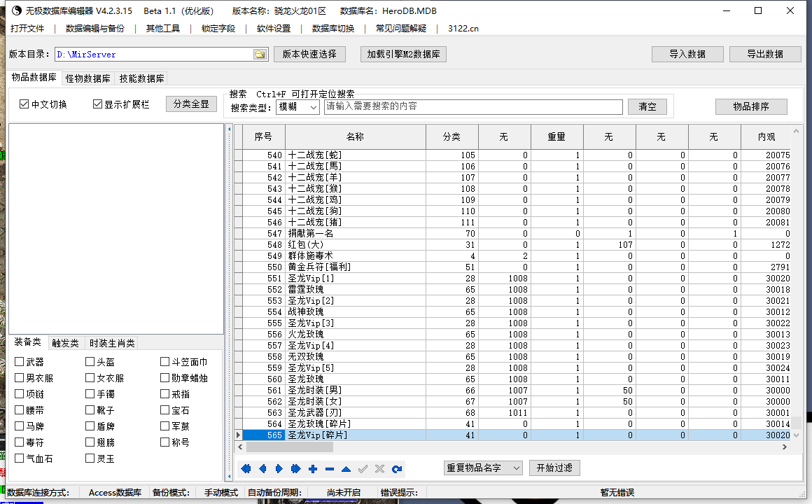This screenshot has height=504, width=812.
Task: Check the 武器 category checkbox
Action: point(19,362)
